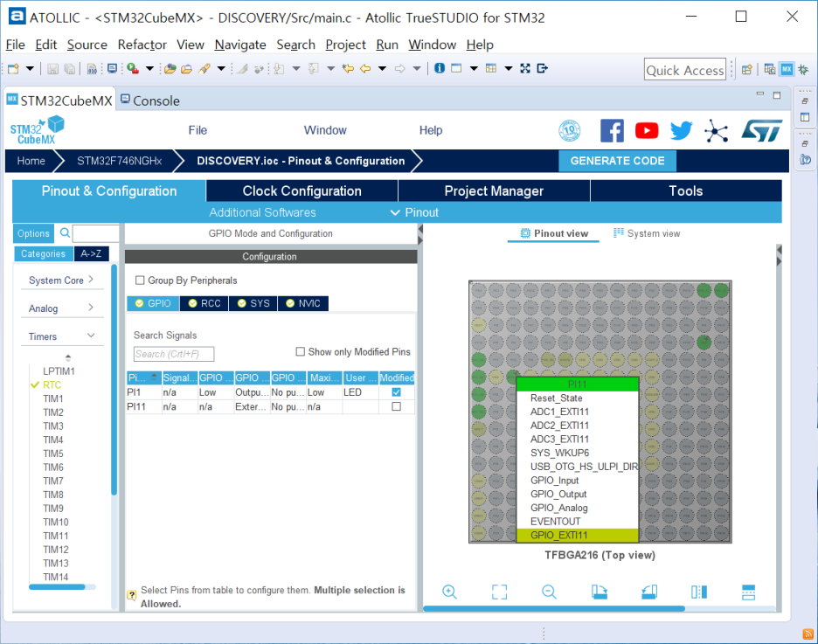Uncheck Modified checkbox for PI1 row

click(397, 392)
